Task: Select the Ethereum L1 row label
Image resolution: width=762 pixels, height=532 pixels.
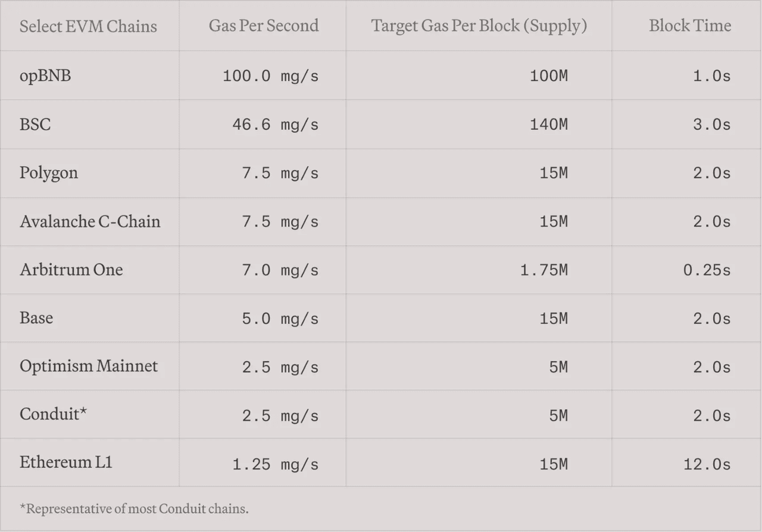Action: [x=66, y=462]
